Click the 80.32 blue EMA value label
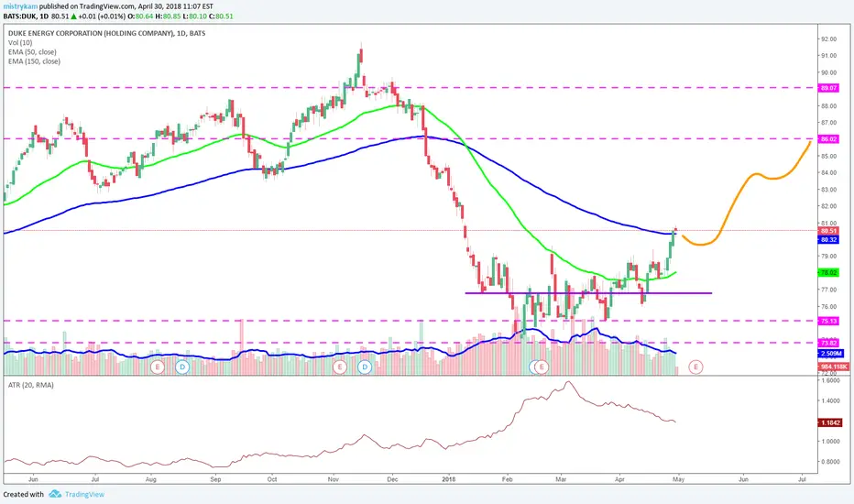 tap(829, 240)
